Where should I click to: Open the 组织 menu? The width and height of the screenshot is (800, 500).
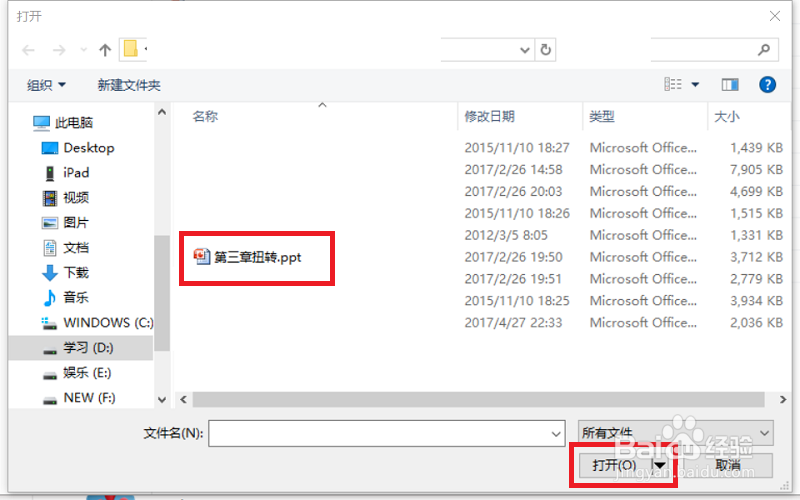(x=46, y=85)
